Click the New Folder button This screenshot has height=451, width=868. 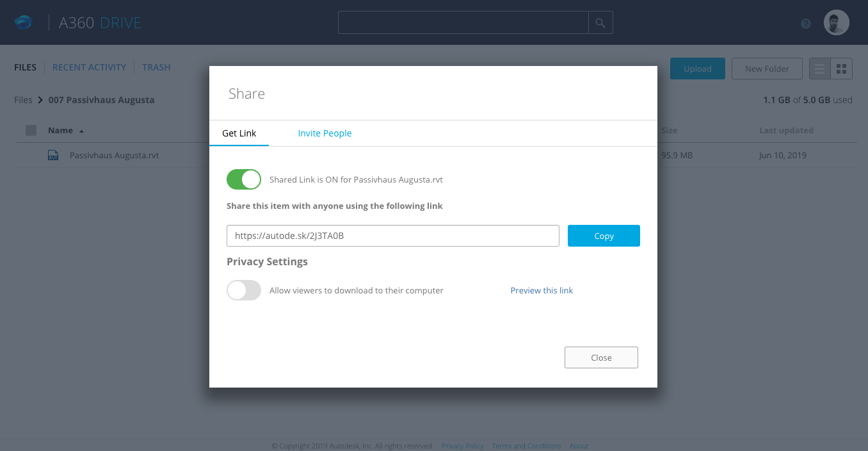pos(766,69)
